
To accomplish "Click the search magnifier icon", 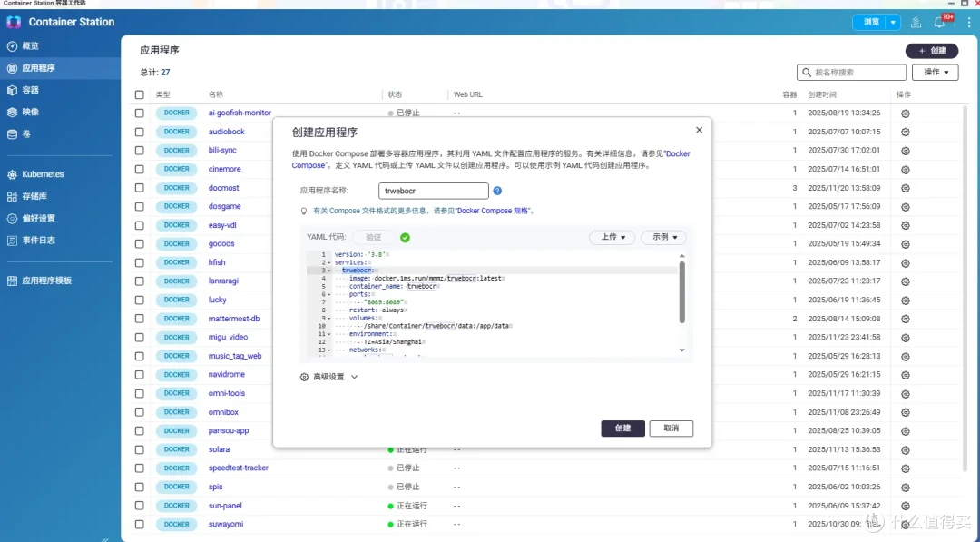I will click(807, 73).
